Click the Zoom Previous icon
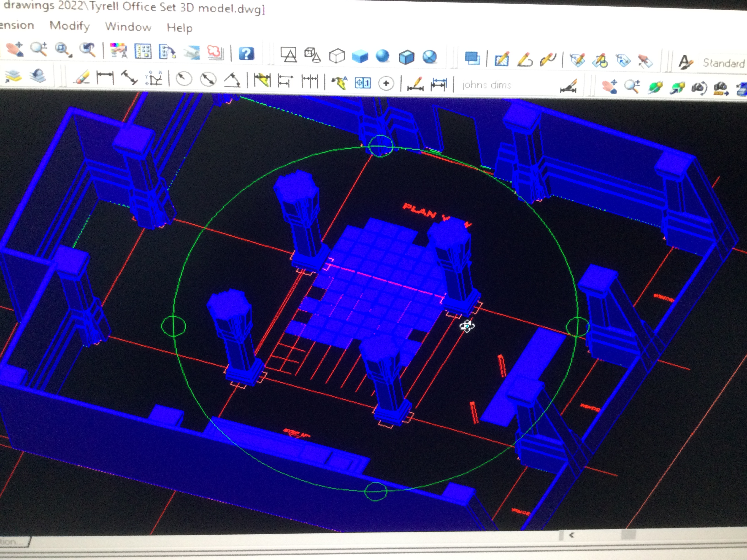Viewport: 747px width, 560px height. [x=88, y=50]
